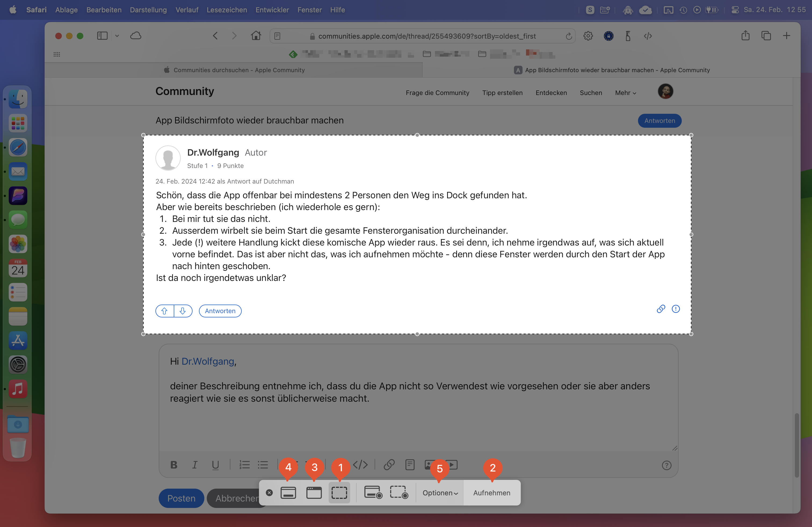Choose record entire screen icon
The width and height of the screenshot is (812, 527).
coord(373,493)
